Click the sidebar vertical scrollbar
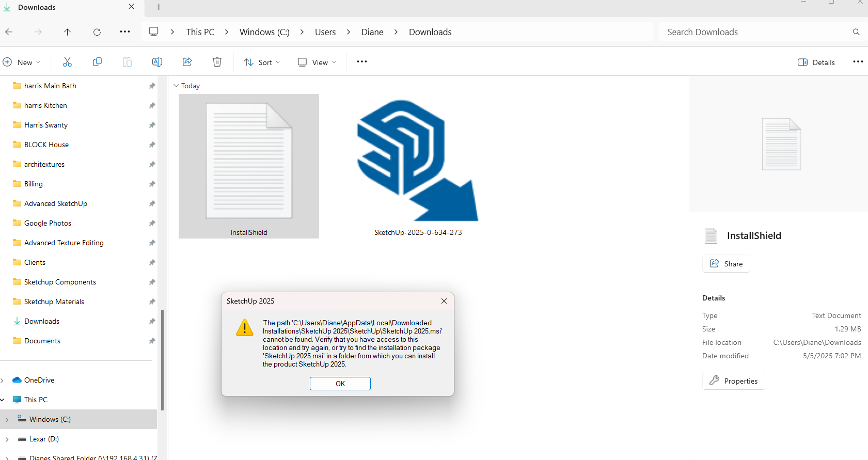Viewport: 868px width, 460px height. [163, 360]
